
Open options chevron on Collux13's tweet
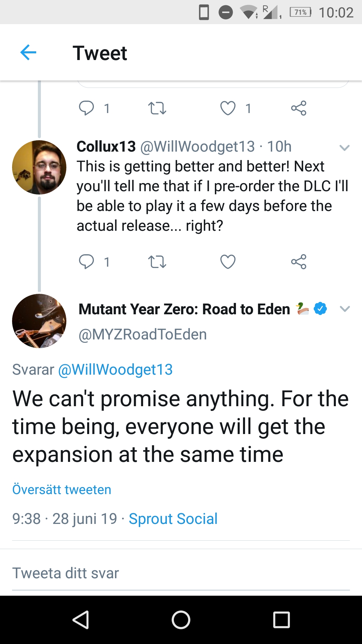coord(345,148)
